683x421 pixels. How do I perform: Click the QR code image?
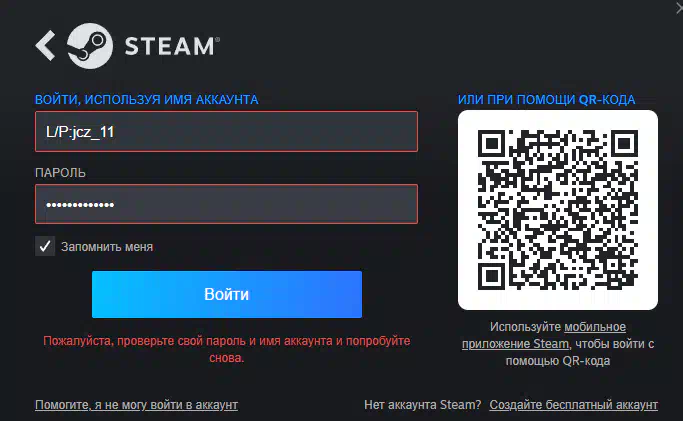[558, 210]
